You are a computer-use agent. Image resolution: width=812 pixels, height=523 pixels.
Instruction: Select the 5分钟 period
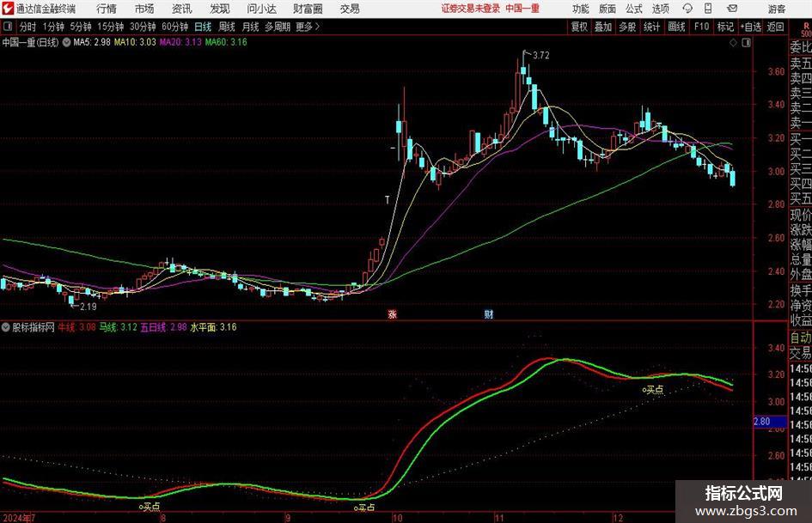click(x=80, y=27)
